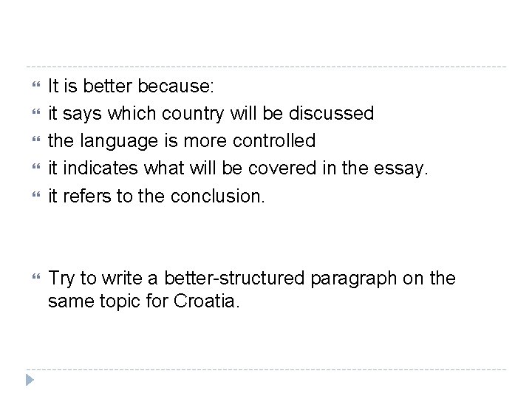Image resolution: width=532 pixels, height=399 pixels.
Task: Click the word 'country' in the second bullet
Action: point(193,114)
